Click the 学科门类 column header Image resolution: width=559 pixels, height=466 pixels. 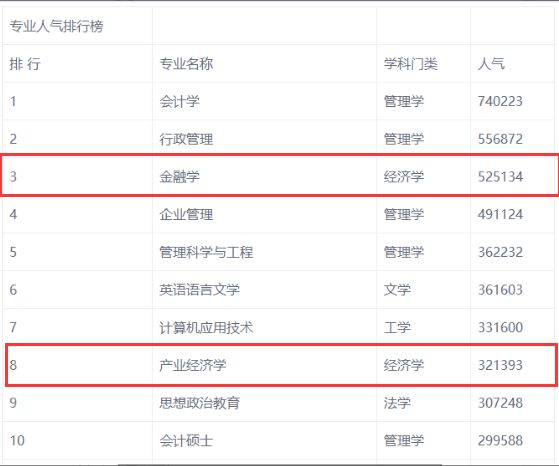(x=411, y=64)
